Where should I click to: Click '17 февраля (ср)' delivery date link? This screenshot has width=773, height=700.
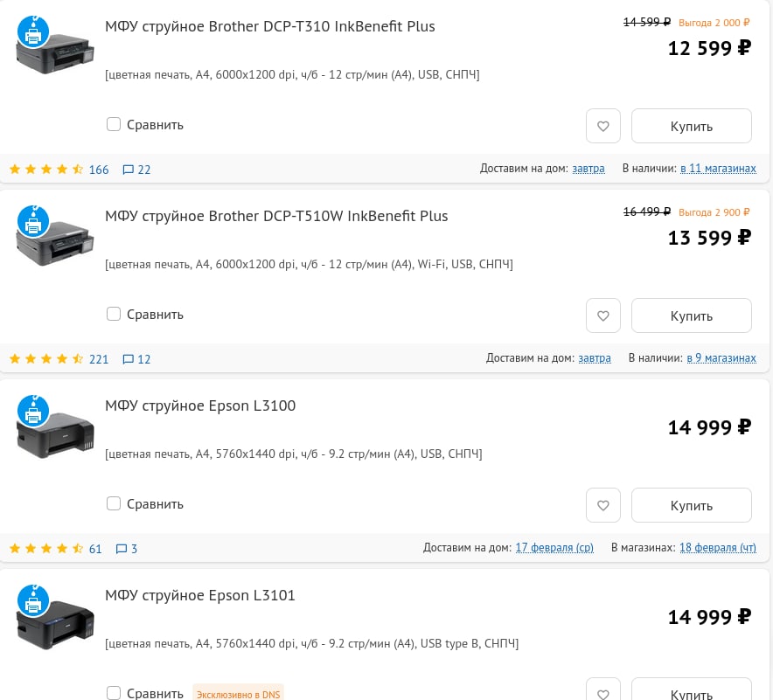554,548
